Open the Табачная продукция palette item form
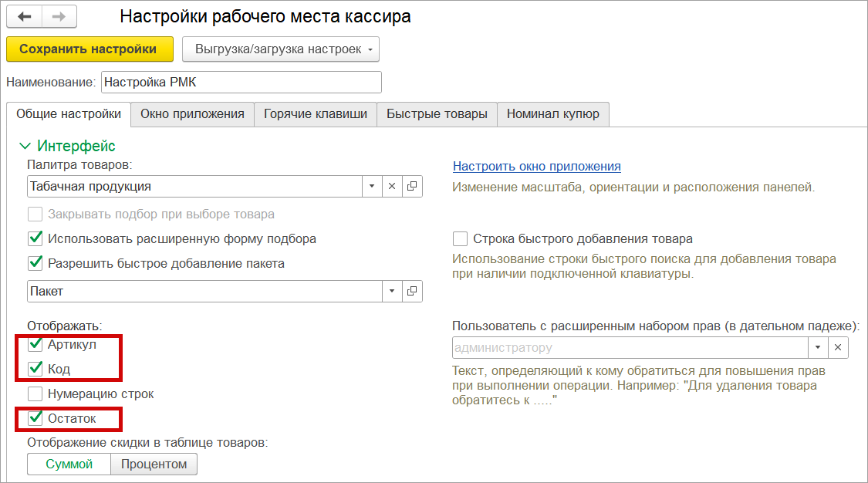868x483 pixels. (x=412, y=186)
